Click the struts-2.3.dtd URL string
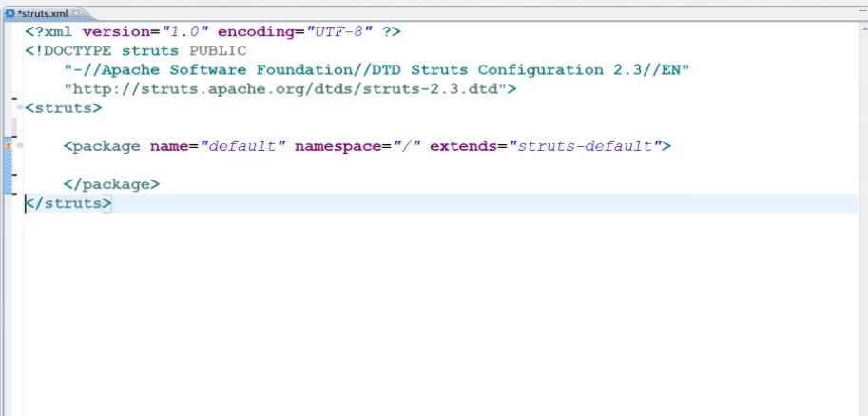Viewport: 868px width, 416px height. pos(285,89)
